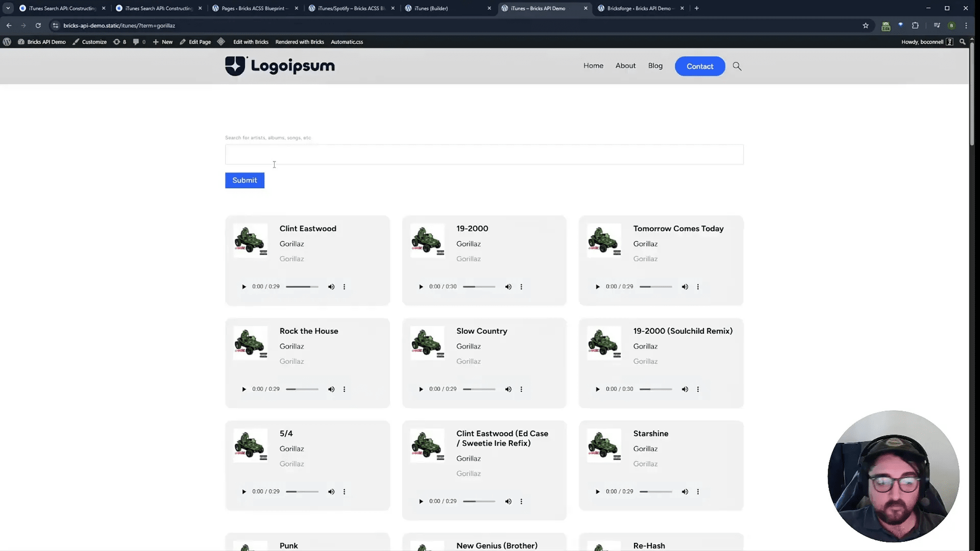Open more options for Tomorrow Comes Today player
Screen dimensions: 980x551
(x=698, y=287)
